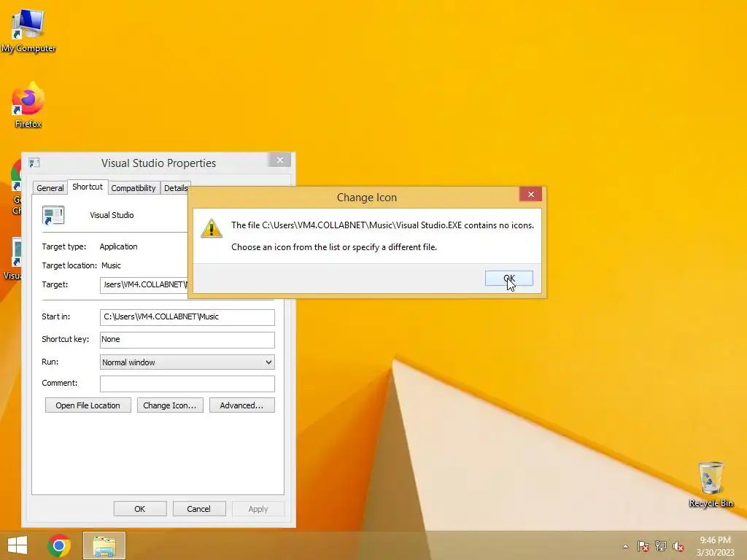The height and width of the screenshot is (560, 747).
Task: Click the warning icon in Change Icon dialog
Action: [212, 228]
